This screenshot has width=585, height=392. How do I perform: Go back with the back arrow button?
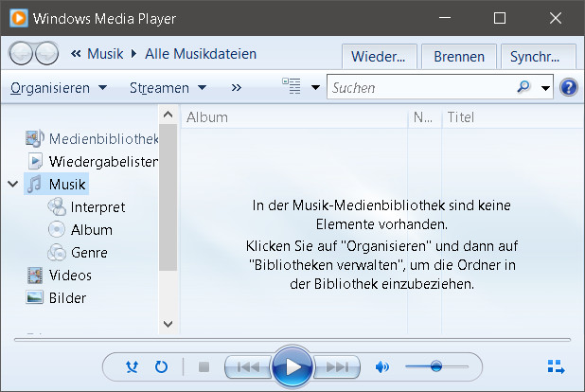(21, 53)
